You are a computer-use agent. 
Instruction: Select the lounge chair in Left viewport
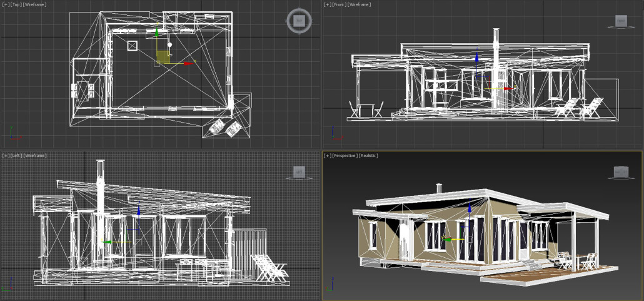click(269, 268)
